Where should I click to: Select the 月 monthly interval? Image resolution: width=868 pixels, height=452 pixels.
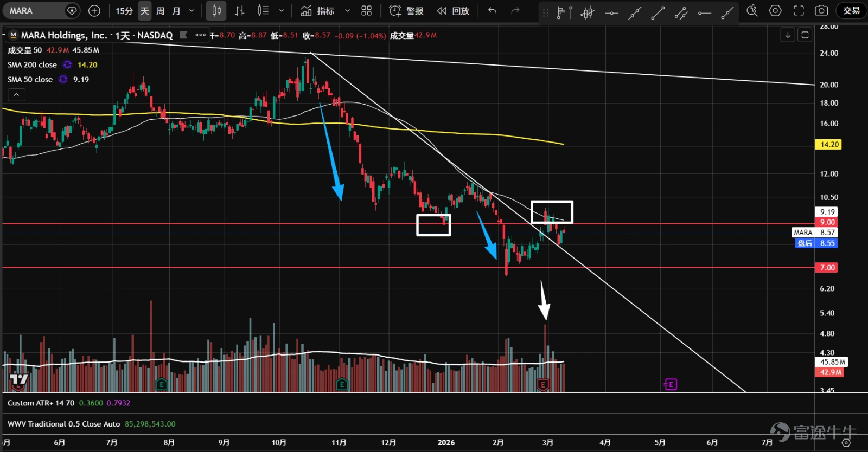tap(176, 11)
